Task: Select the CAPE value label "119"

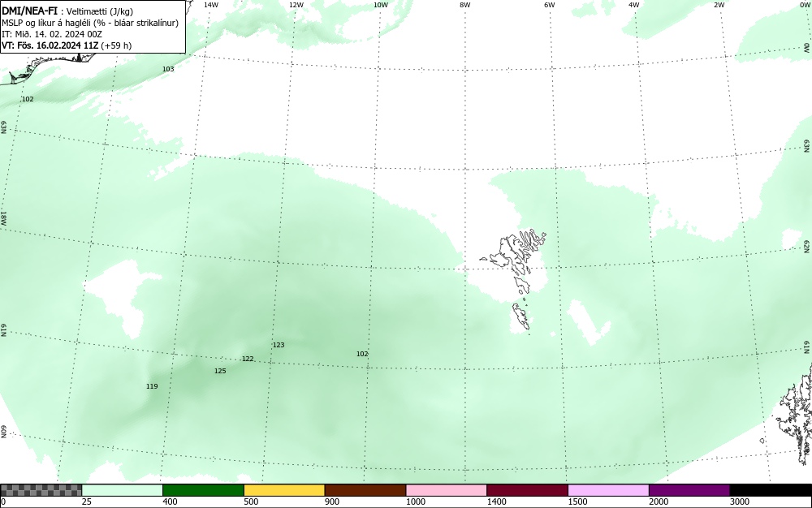Action: tap(152, 386)
